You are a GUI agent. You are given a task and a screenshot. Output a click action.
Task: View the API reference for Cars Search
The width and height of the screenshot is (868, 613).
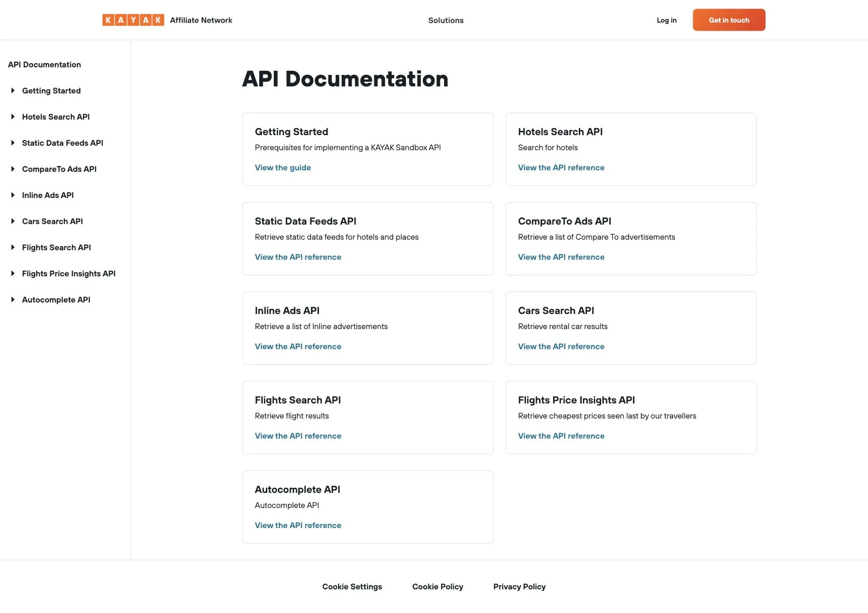click(x=561, y=346)
